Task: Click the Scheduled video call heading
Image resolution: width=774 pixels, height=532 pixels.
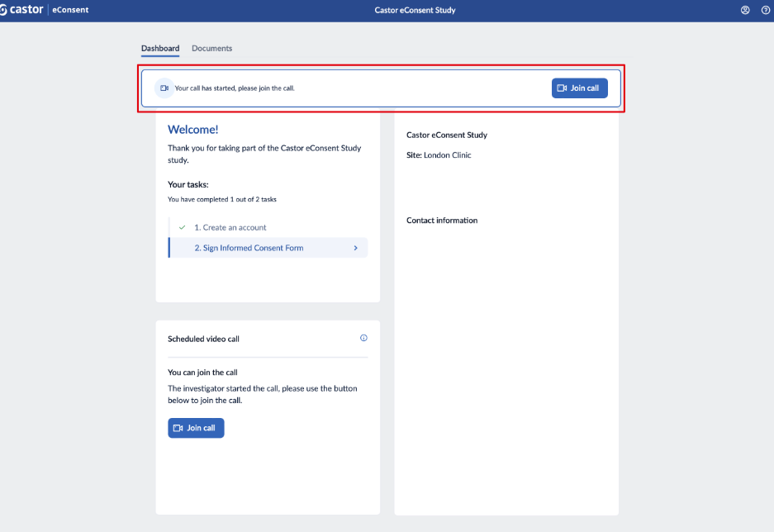Action: 203,339
